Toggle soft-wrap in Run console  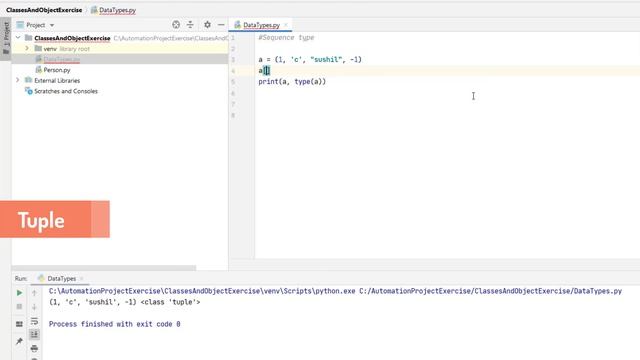click(34, 321)
